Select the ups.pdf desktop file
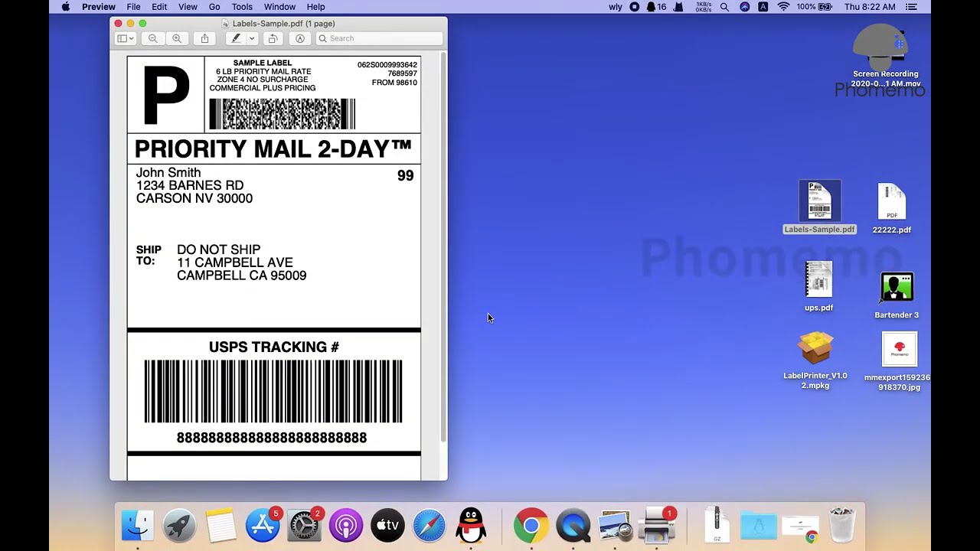This screenshot has width=980, height=551. [x=818, y=287]
